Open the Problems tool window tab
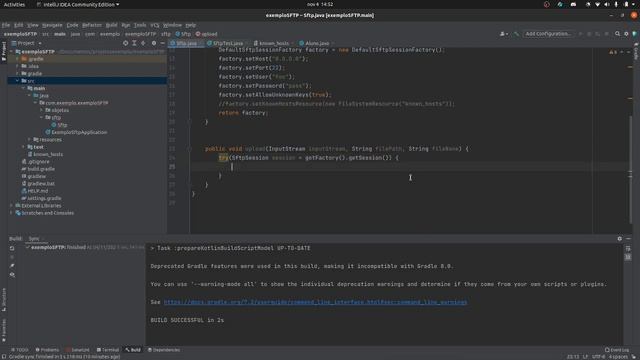This screenshot has height=360, width=640. (x=47, y=350)
